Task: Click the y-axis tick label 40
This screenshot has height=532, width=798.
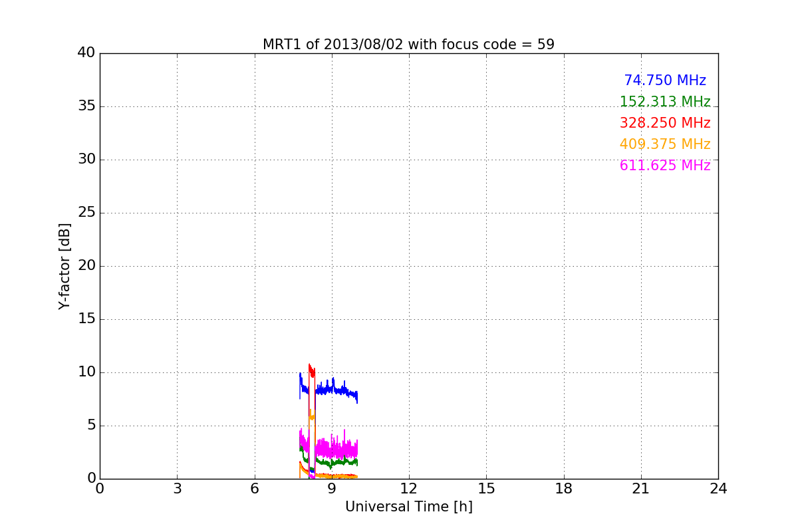Action: click(x=86, y=53)
